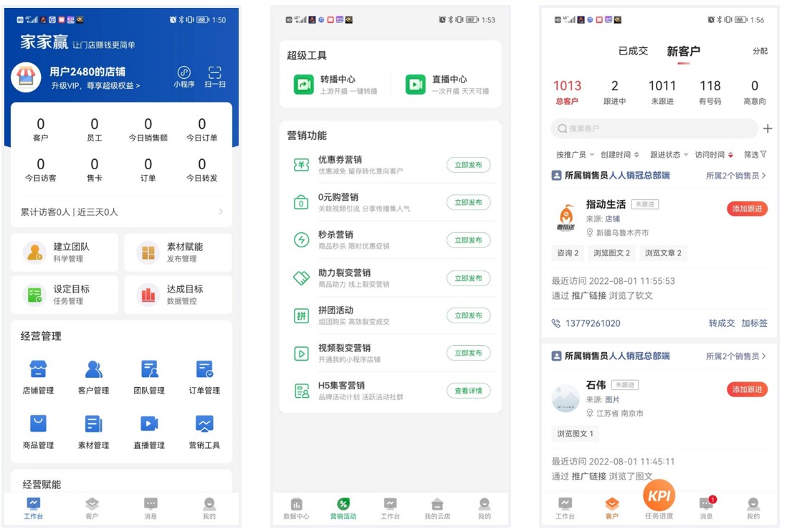The height and width of the screenshot is (532, 787).
Task: Tap 立即发布 for 助力裂变营销
Action: (x=468, y=278)
